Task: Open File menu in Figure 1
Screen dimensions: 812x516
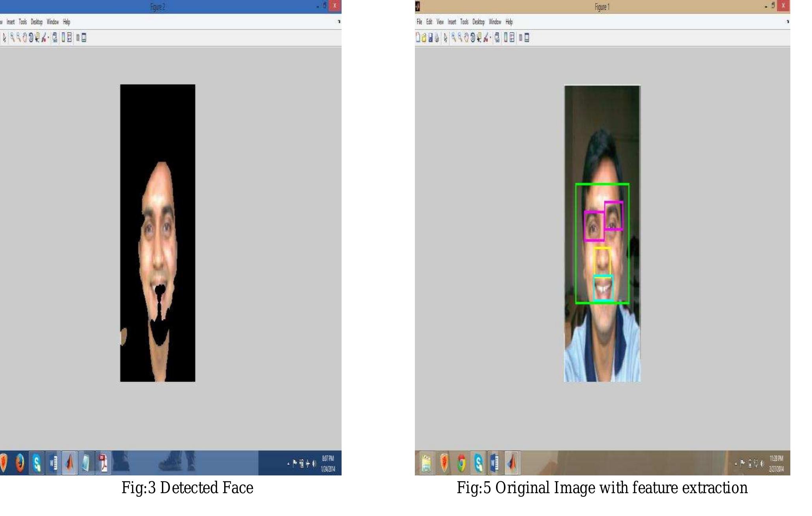Action: (419, 22)
